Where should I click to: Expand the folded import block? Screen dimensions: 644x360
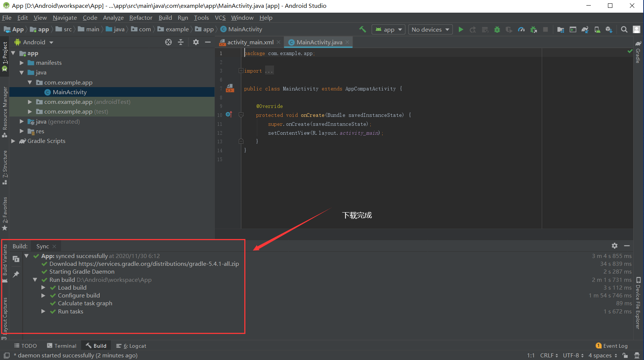click(241, 71)
